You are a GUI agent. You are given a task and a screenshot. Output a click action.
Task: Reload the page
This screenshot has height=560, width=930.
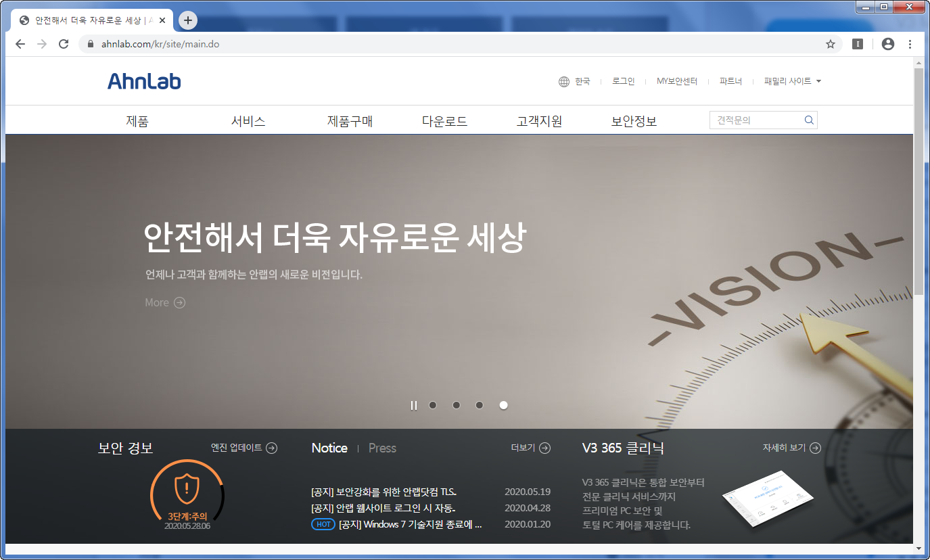coord(64,44)
